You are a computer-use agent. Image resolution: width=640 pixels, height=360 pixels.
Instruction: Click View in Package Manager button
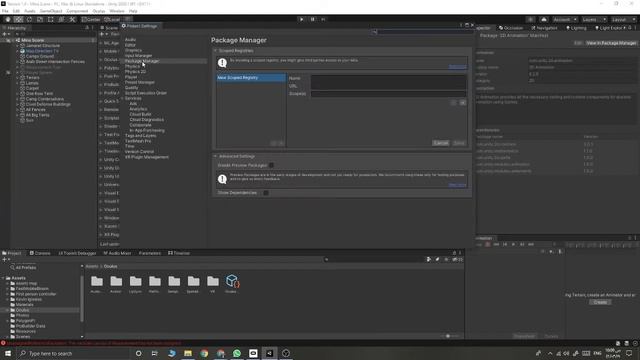click(x=611, y=43)
